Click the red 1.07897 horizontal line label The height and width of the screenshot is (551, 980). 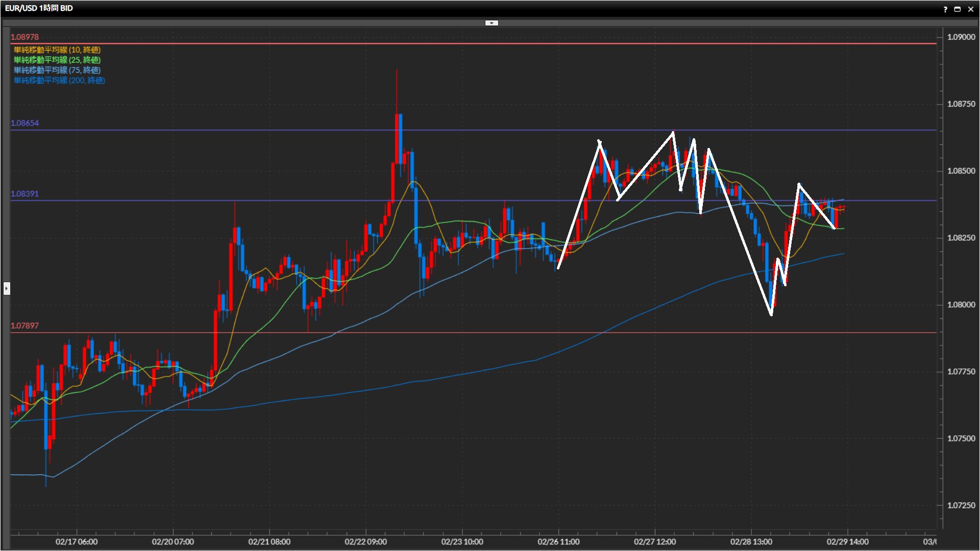coord(24,326)
